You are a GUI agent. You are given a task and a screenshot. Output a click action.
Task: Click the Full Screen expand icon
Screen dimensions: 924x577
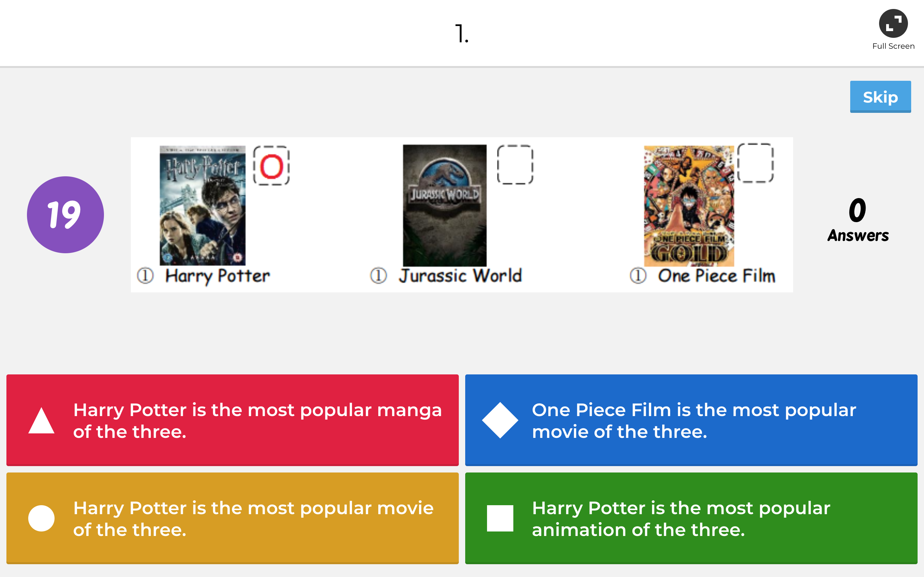pyautogui.click(x=893, y=24)
